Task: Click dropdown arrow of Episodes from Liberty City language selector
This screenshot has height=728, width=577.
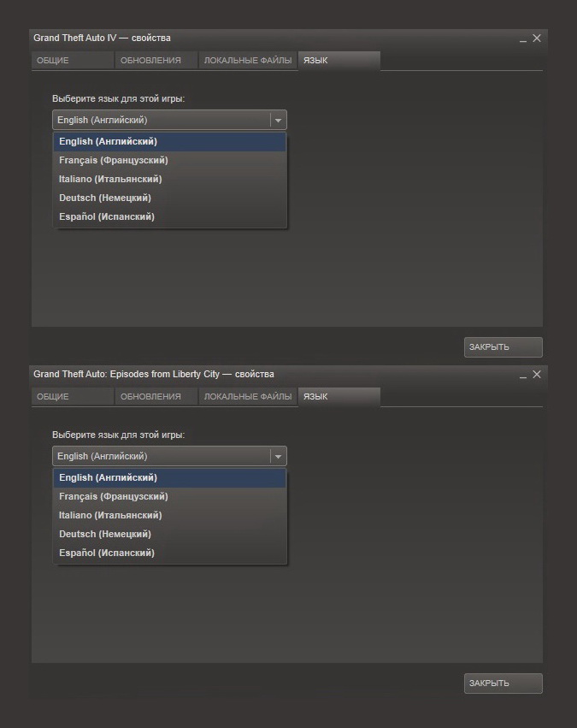Action: coord(278,457)
